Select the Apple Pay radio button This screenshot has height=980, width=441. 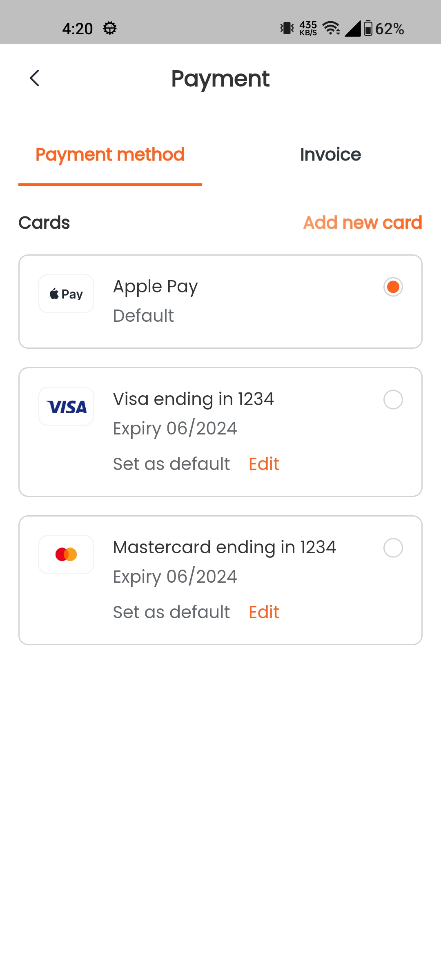click(x=393, y=287)
